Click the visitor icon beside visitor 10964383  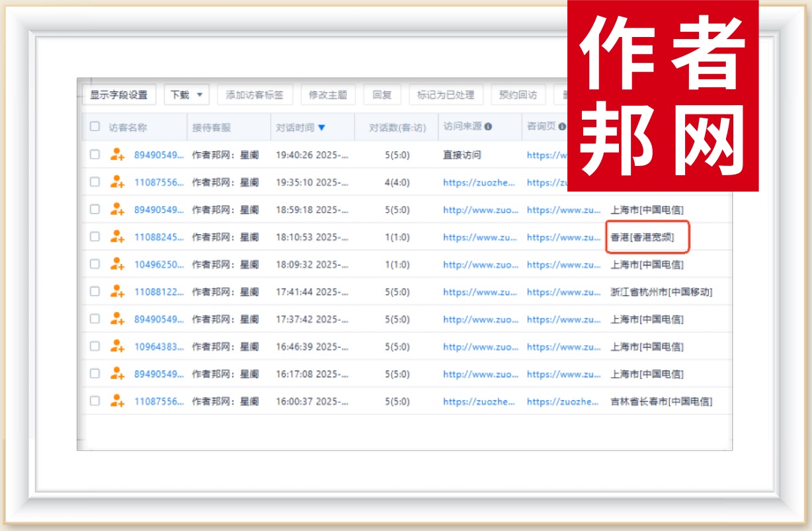tap(117, 347)
